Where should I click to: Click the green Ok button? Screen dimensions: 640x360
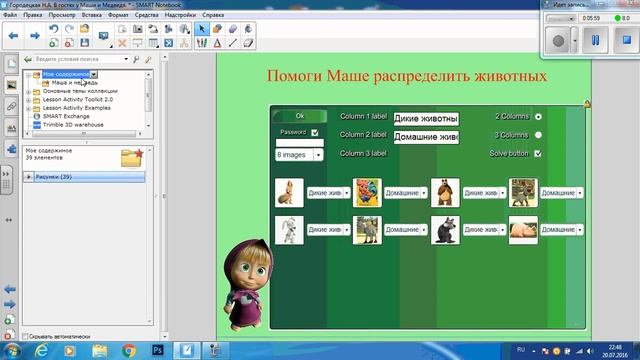[300, 116]
